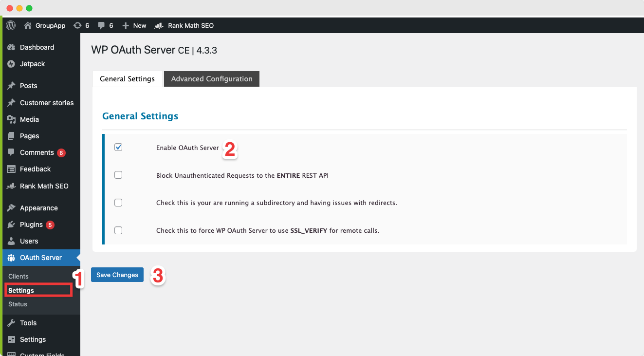Switch to the General Settings tab
This screenshot has height=356, width=644.
tap(127, 79)
